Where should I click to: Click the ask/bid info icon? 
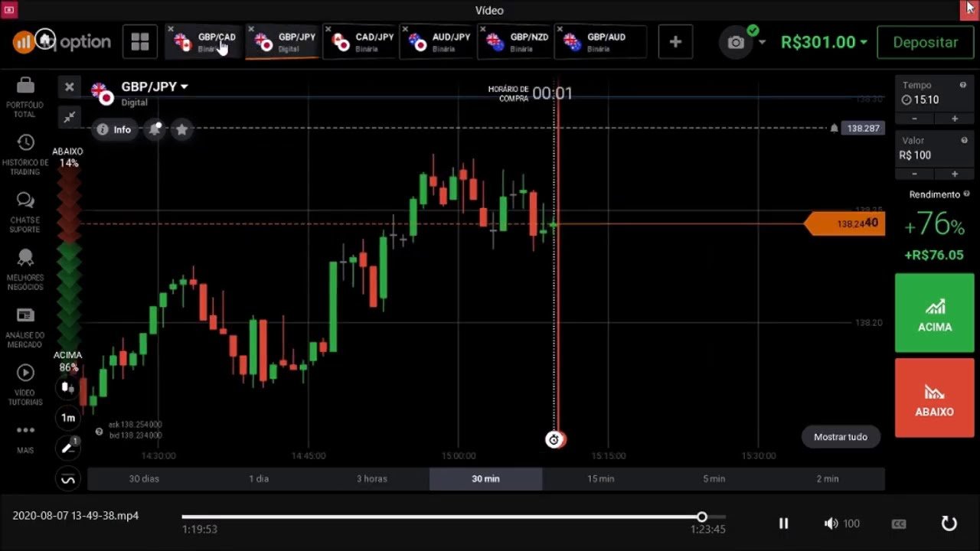(99, 432)
